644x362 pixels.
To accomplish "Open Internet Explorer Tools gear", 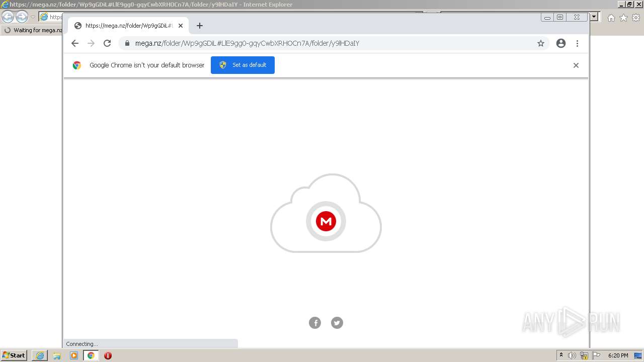I will (x=636, y=18).
